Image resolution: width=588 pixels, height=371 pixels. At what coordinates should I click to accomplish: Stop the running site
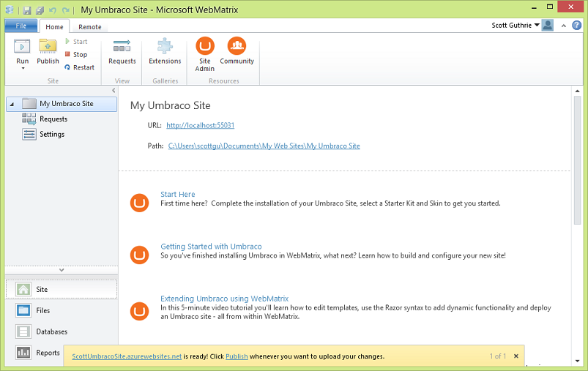tap(76, 55)
